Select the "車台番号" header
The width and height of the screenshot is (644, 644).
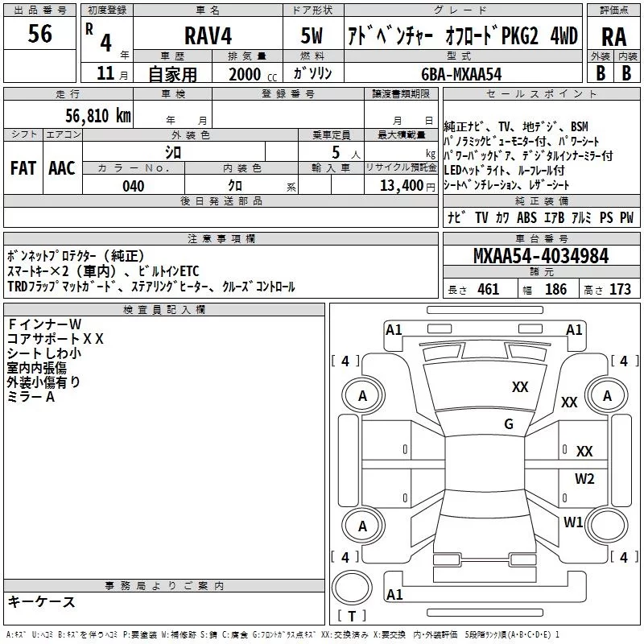(x=541, y=238)
